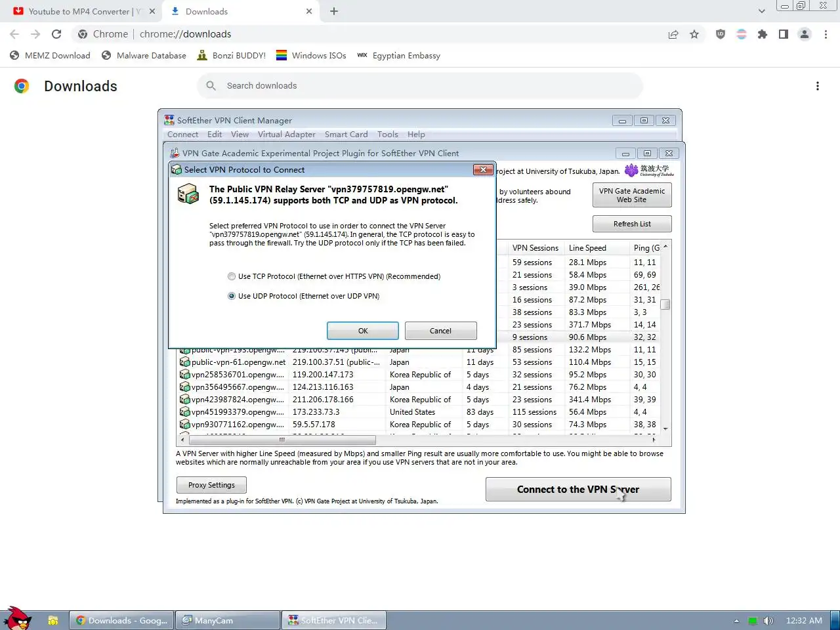
Task: Close the Downloads tab
Action: 309,11
